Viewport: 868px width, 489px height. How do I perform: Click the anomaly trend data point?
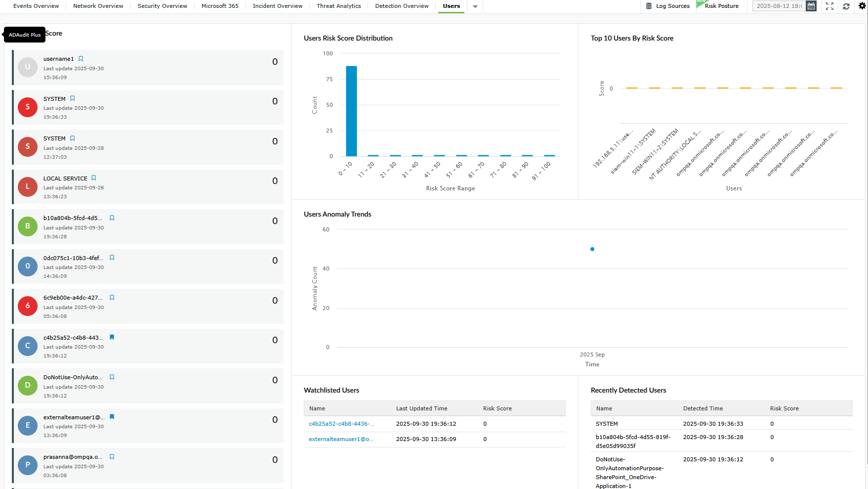[x=592, y=249]
